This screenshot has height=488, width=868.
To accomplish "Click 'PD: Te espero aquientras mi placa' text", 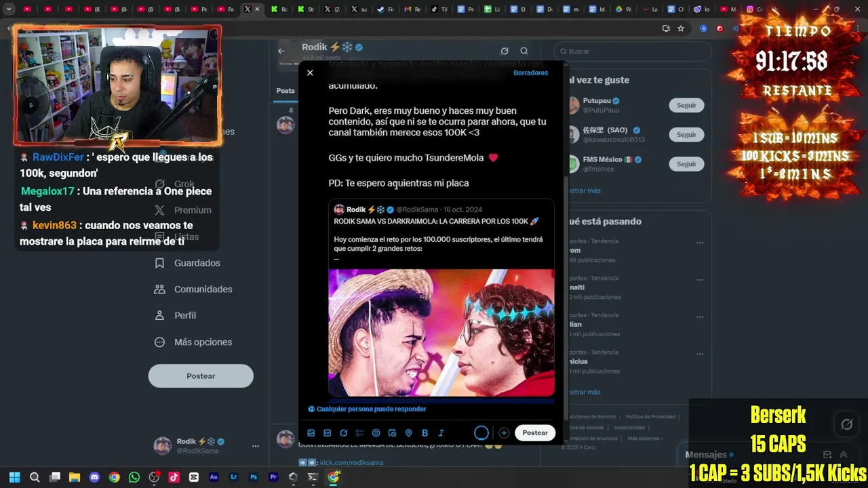I will coord(399,183).
